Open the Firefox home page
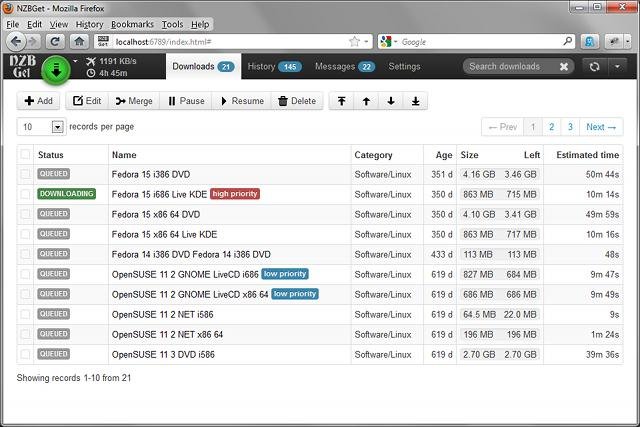The height and width of the screenshot is (427, 640). click(x=79, y=42)
